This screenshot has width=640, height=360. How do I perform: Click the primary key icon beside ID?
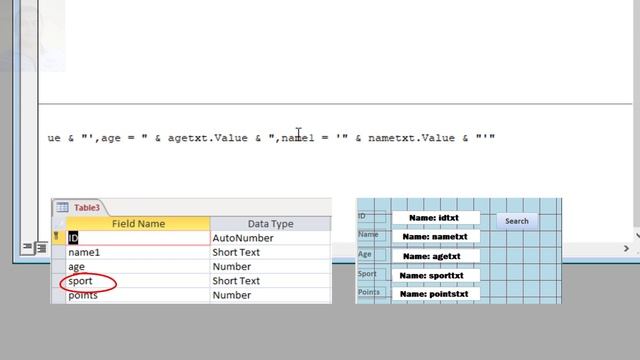click(56, 237)
